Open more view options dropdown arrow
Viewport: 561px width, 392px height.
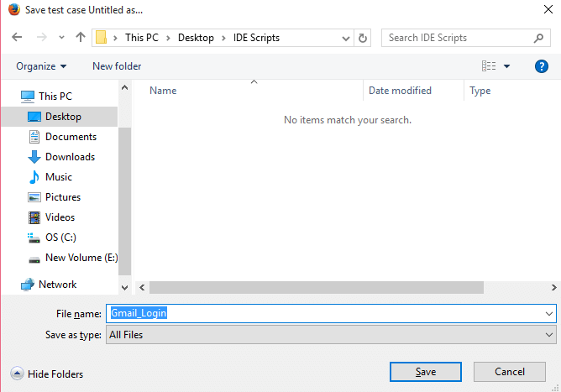coord(506,66)
